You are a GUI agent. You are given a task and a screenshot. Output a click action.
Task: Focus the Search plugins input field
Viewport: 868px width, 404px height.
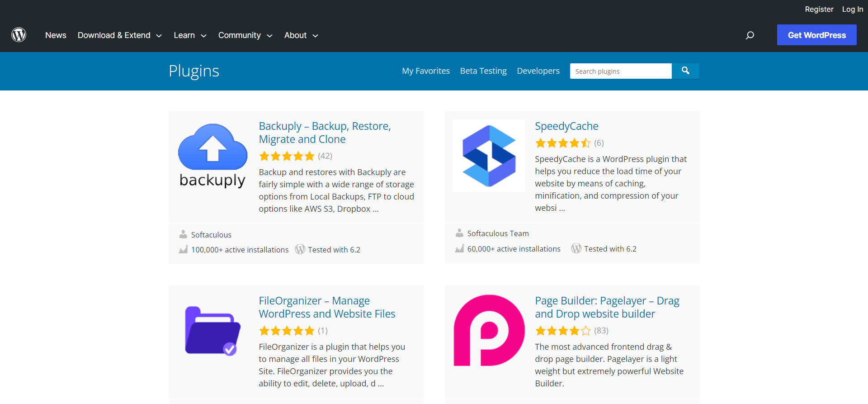[x=620, y=71]
